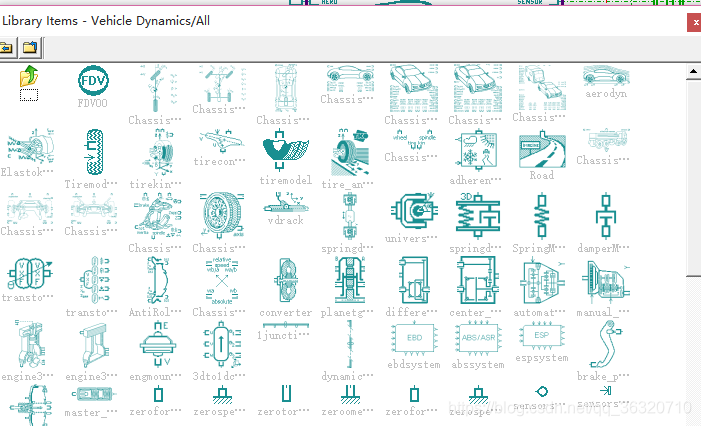701x426 pixels.
Task: Select the Chassis two-car collision icon
Action: (542, 87)
